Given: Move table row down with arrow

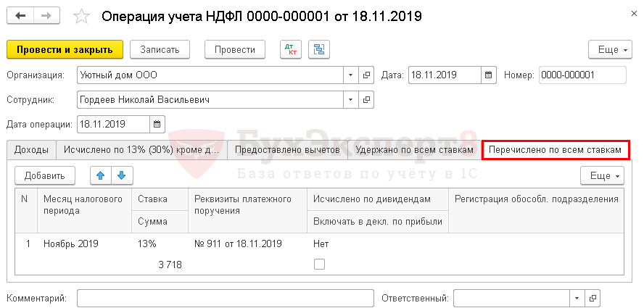Looking at the screenshot, I should (121, 175).
